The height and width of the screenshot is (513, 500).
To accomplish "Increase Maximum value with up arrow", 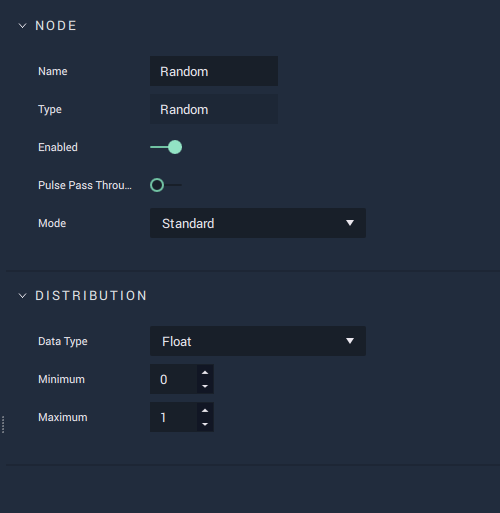I will point(205,411).
